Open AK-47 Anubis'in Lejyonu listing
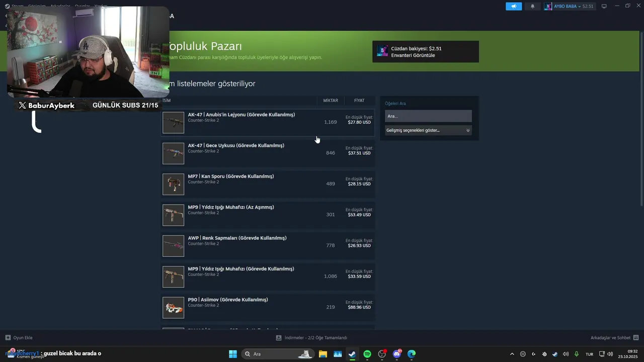Screen dimensions: 644x362 pos(268,123)
